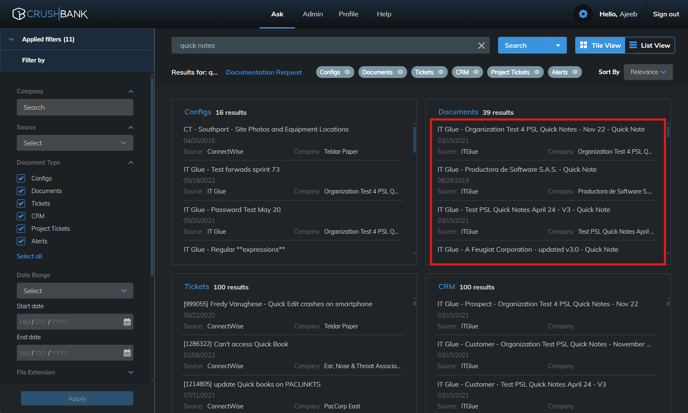
Task: Uncheck the Tickets checkbox in filters
Action: tap(21, 203)
